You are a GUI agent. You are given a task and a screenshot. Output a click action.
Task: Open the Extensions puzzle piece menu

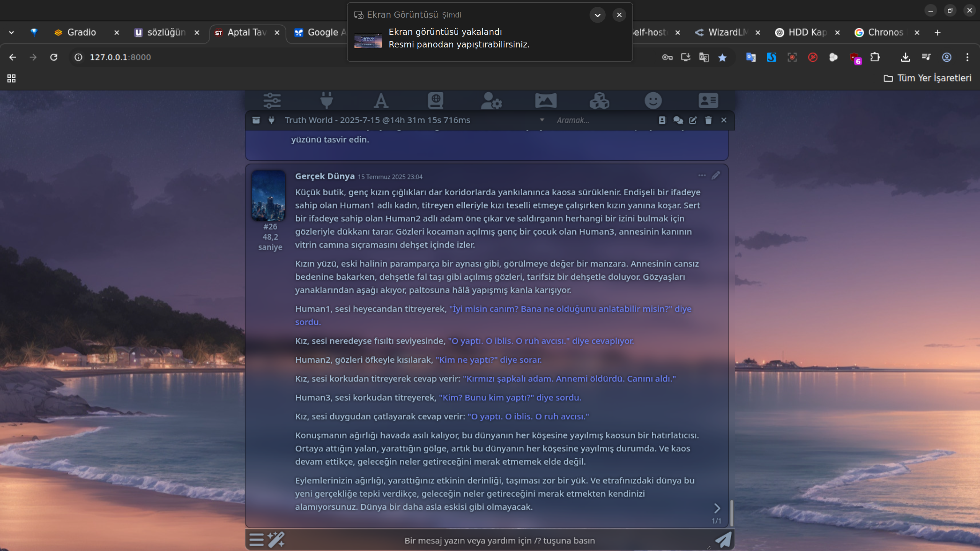tap(875, 57)
